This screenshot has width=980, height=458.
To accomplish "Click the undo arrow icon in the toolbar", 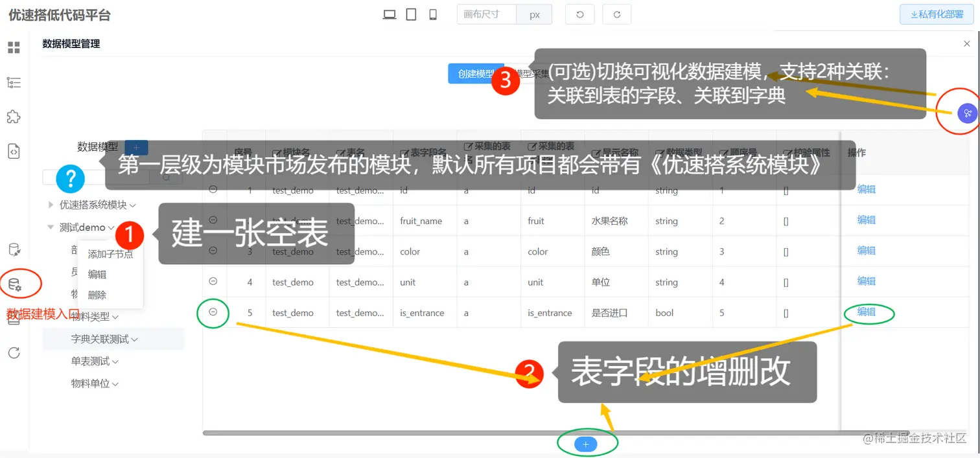I will click(x=579, y=14).
